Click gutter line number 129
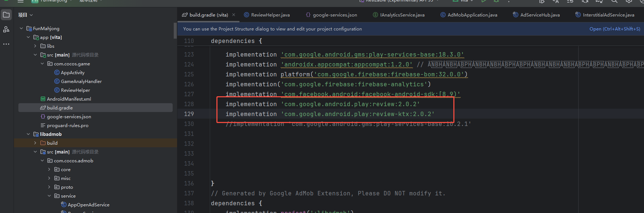 (189, 114)
